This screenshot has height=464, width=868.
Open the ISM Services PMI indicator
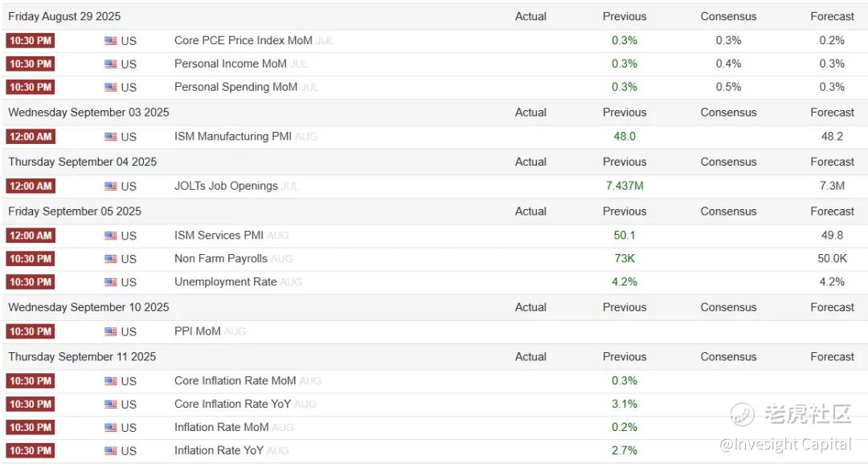[219, 236]
